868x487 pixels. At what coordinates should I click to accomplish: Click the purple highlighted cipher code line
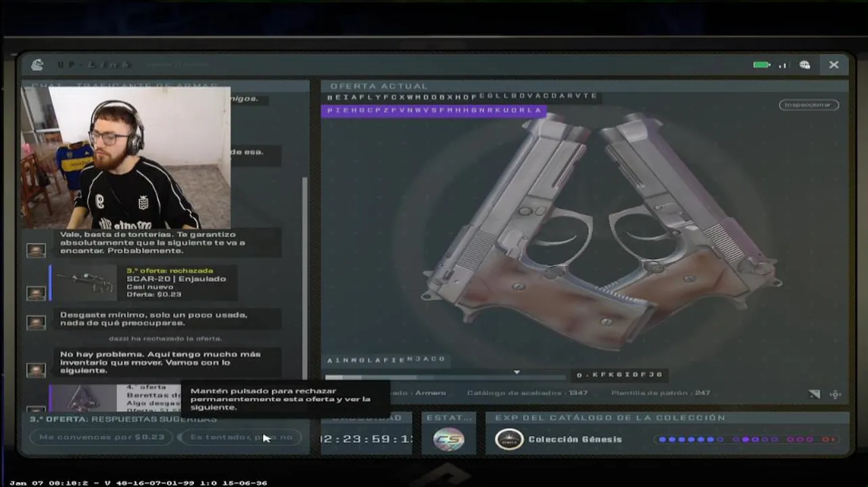coord(434,110)
